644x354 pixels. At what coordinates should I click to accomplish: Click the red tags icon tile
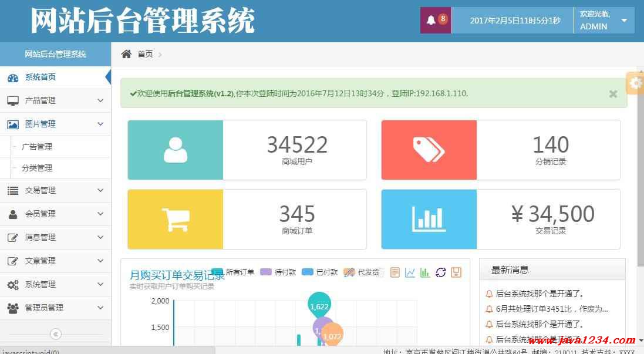point(429,150)
